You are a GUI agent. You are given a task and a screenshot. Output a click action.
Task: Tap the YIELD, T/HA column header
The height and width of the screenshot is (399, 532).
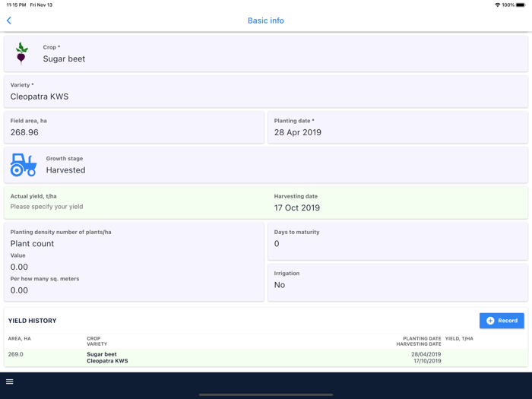(459, 339)
